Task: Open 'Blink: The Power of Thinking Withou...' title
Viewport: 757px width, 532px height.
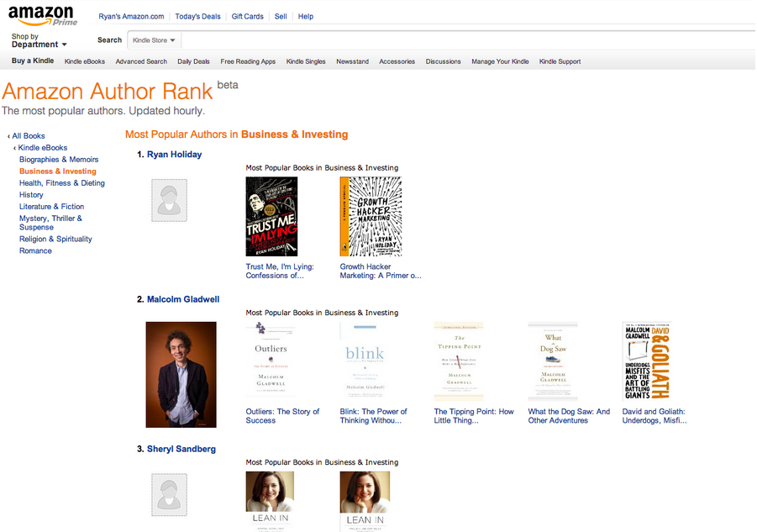Action: (x=373, y=416)
